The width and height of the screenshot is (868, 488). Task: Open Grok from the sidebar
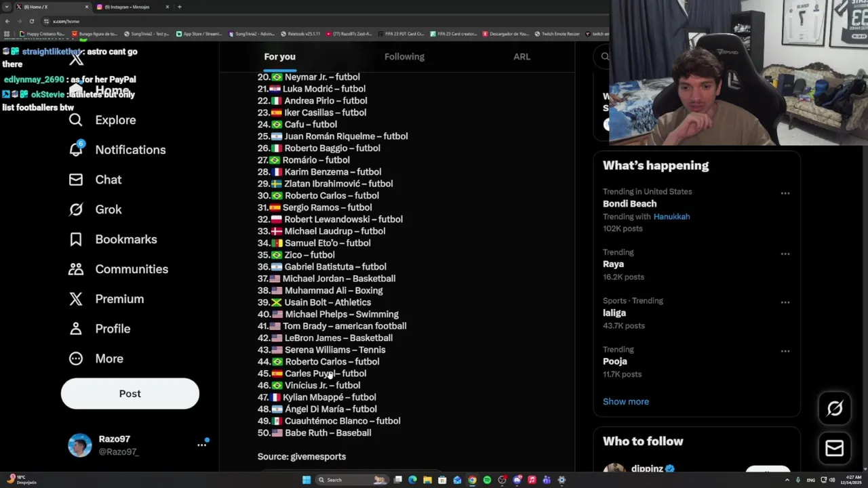point(95,209)
